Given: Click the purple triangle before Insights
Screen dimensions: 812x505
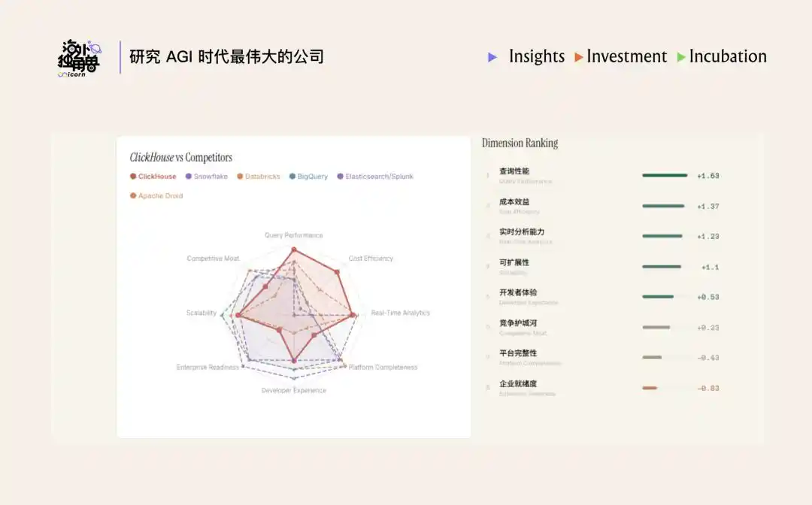Looking at the screenshot, I should click(x=492, y=57).
